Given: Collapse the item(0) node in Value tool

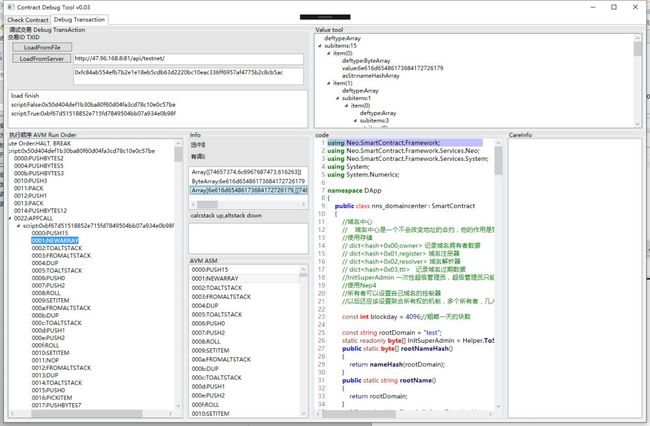Looking at the screenshot, I should pyautogui.click(x=329, y=53).
